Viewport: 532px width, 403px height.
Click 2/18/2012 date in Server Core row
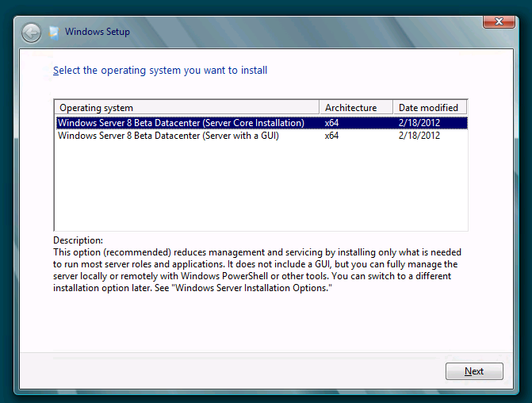point(419,123)
